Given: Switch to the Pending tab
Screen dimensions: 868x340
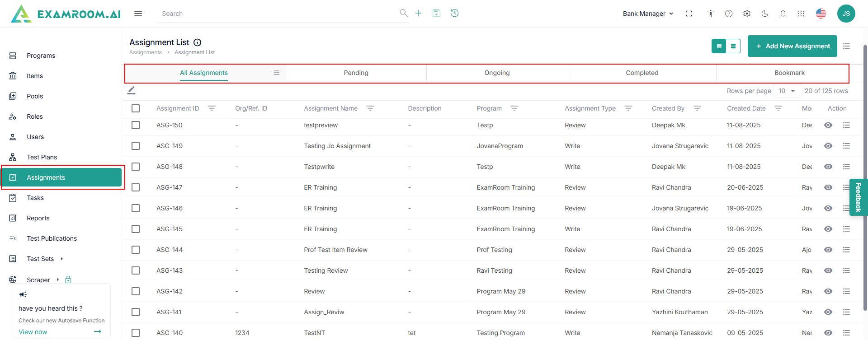Looking at the screenshot, I should pyautogui.click(x=356, y=73).
